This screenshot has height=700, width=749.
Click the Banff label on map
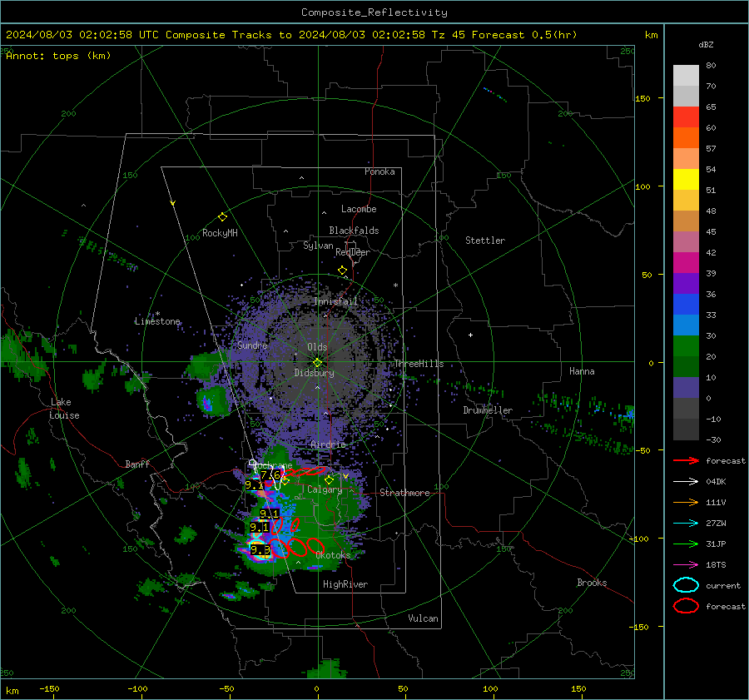[x=137, y=464]
